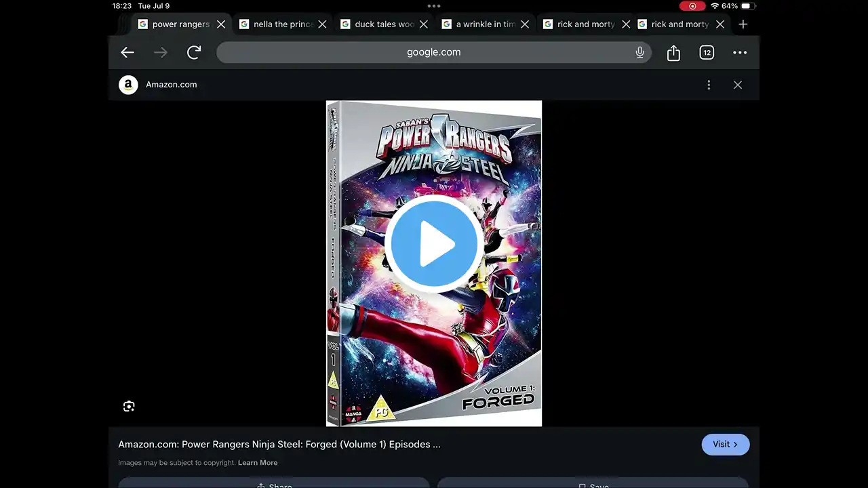
Task: Close the a wrinkle in time tab
Action: point(525,24)
